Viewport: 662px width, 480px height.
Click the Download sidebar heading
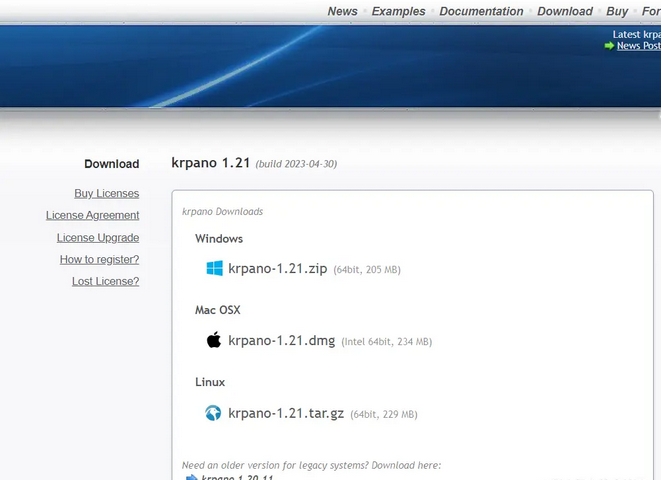tap(111, 164)
